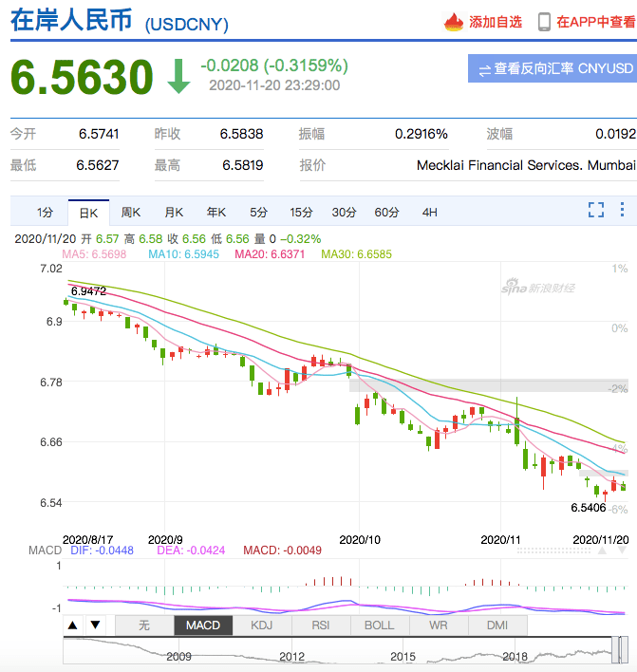Click the 最高 value 6.5819
Viewport: 637px width, 672px height.
(243, 165)
